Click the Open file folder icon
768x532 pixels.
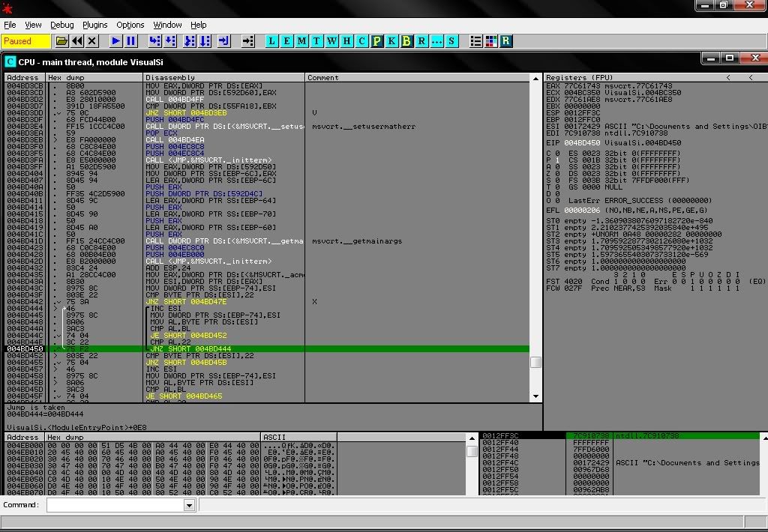click(x=62, y=41)
